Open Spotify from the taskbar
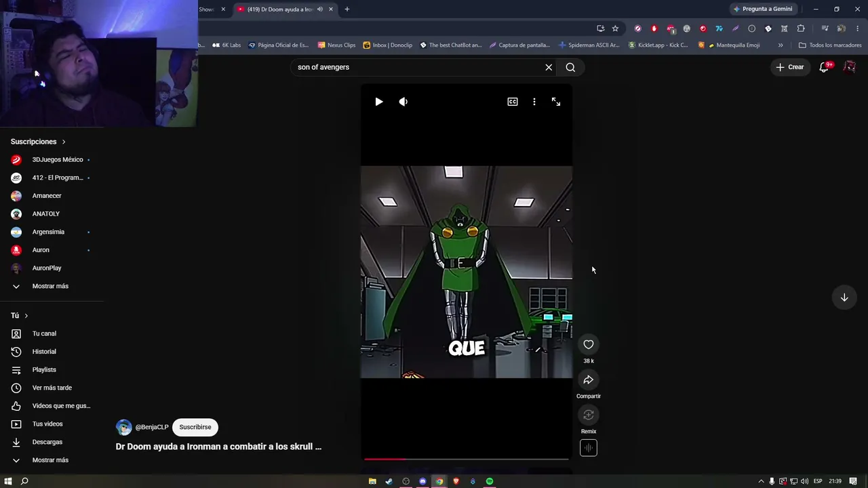Screen dimensions: 868x488 tap(490, 481)
